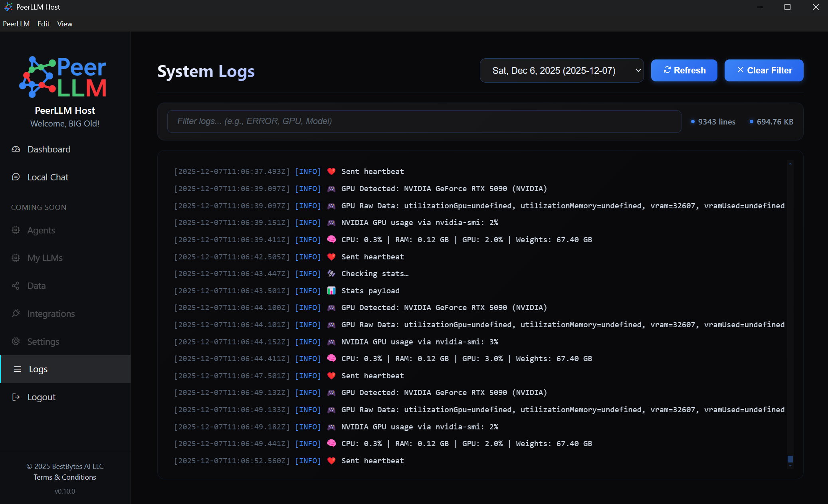Click the log viewer scrollbar thumb

[790, 459]
